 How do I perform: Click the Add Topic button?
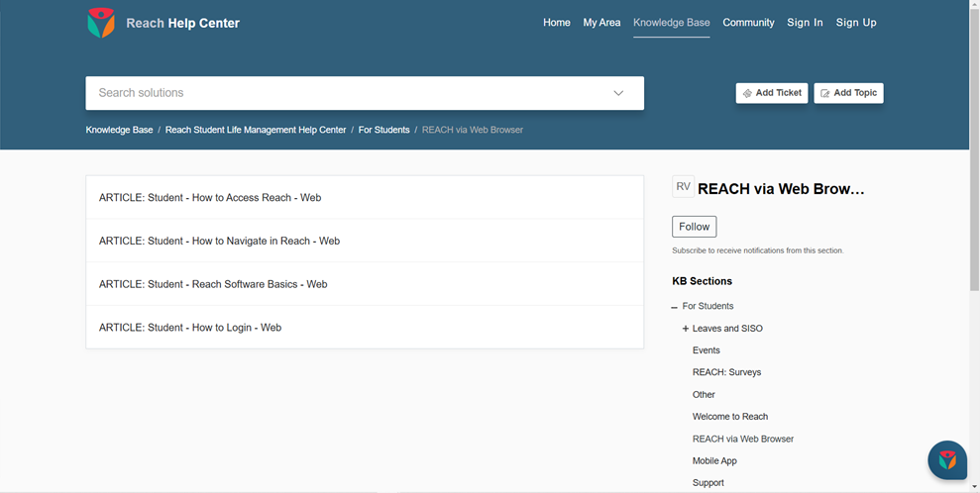point(848,93)
